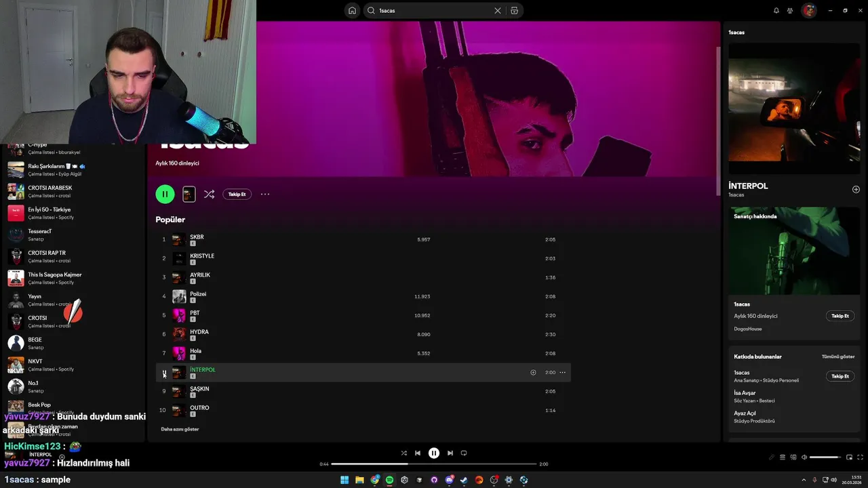Clear the search field with the X

click(x=498, y=10)
